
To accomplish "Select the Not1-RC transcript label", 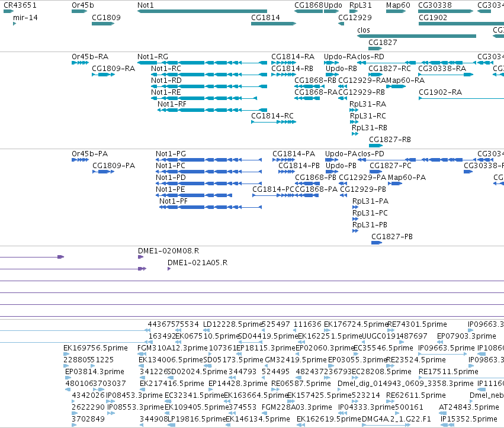I will click(x=166, y=69).
